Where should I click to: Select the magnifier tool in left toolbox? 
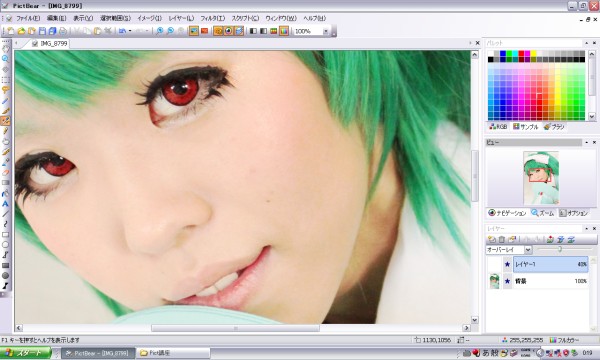click(5, 59)
